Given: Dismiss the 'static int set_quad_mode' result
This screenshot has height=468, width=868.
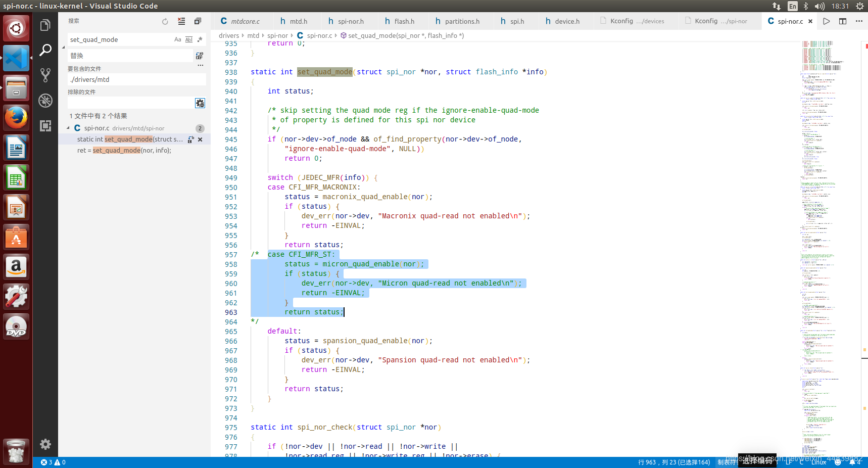Looking at the screenshot, I should 200,139.
